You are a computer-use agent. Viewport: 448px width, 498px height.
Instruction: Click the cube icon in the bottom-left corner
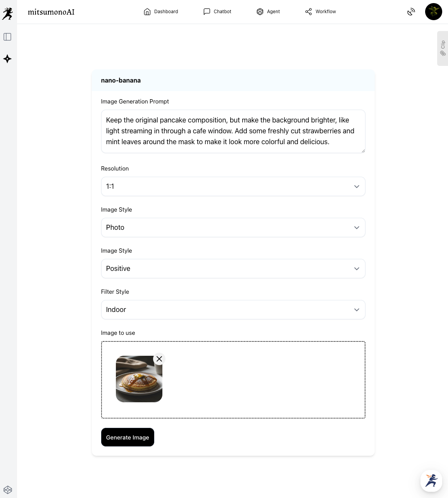(8, 490)
